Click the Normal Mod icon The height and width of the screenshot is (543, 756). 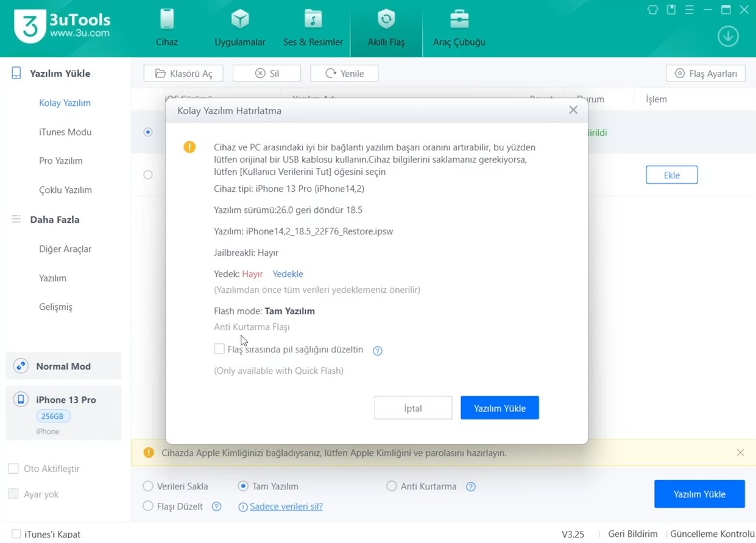coord(21,366)
